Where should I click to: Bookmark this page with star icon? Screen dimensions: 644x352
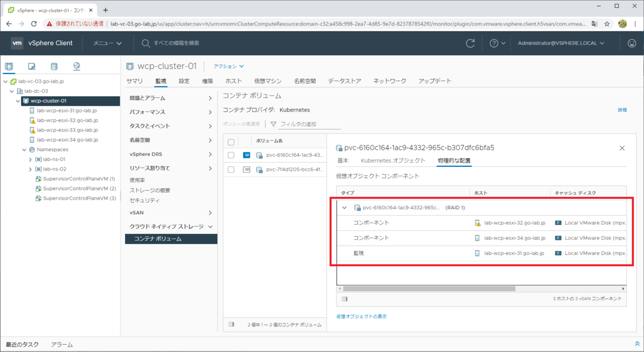(607, 24)
